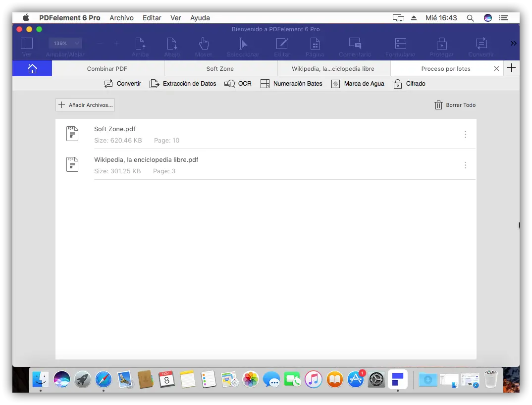
Task: Select the Convertir batch option
Action: coord(123,84)
